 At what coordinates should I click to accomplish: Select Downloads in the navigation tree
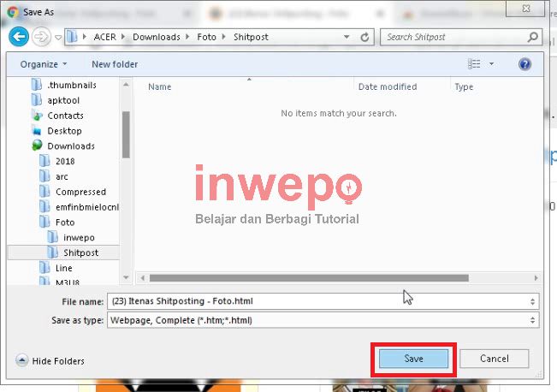(x=71, y=146)
